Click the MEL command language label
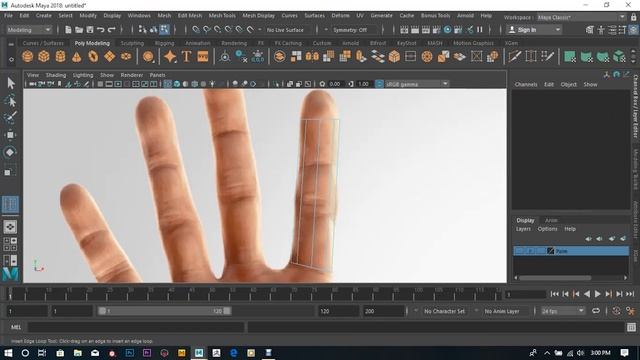The height and width of the screenshot is (360, 640). [x=16, y=327]
